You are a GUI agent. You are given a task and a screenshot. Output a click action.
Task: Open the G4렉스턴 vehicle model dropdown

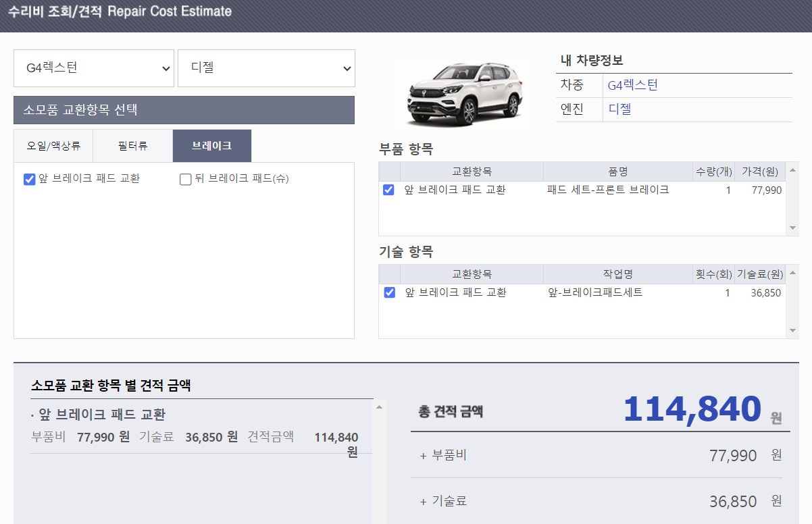[94, 68]
